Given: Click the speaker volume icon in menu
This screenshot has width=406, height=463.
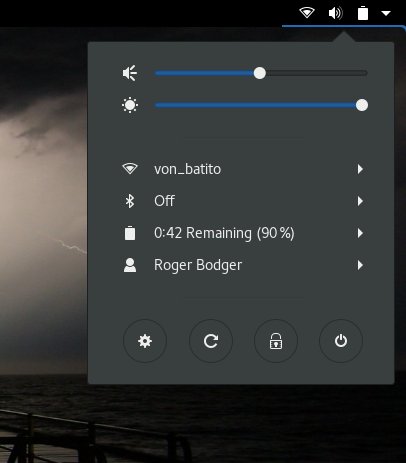Looking at the screenshot, I should pos(130,73).
